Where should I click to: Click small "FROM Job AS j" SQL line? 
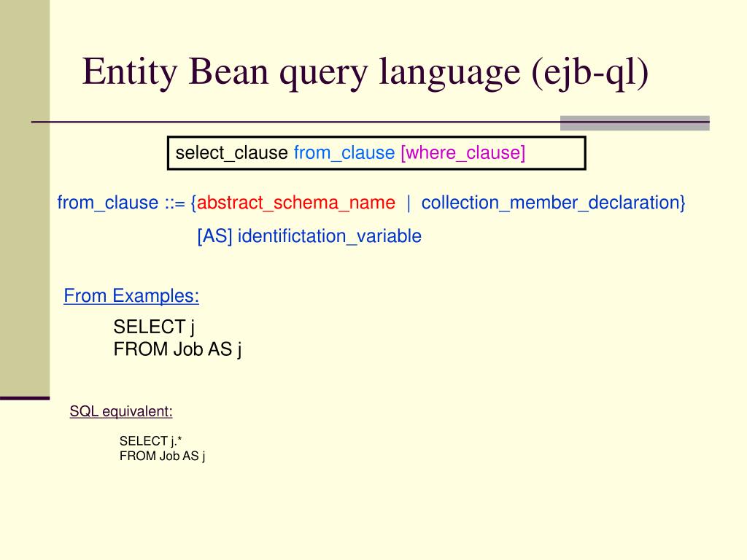[x=162, y=456]
